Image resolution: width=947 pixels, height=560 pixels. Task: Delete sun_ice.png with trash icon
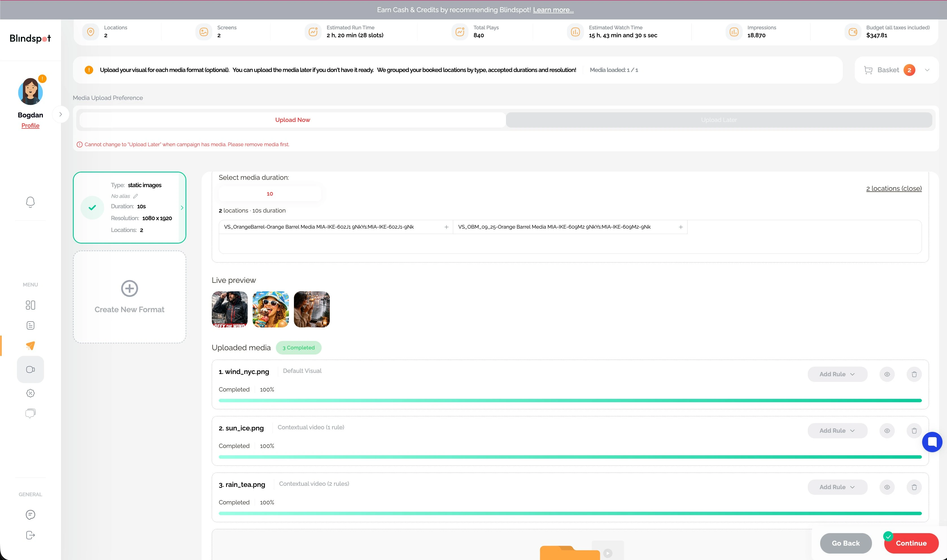(914, 430)
